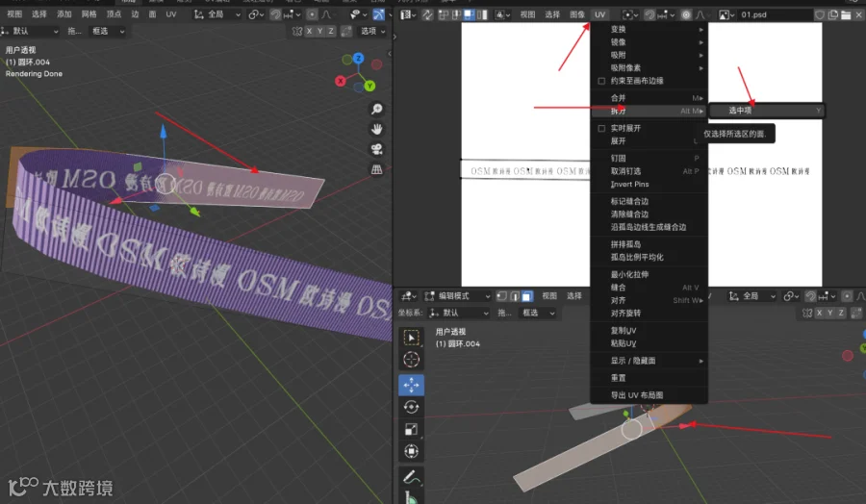Toggle X mirror axis in left viewport

[309, 31]
